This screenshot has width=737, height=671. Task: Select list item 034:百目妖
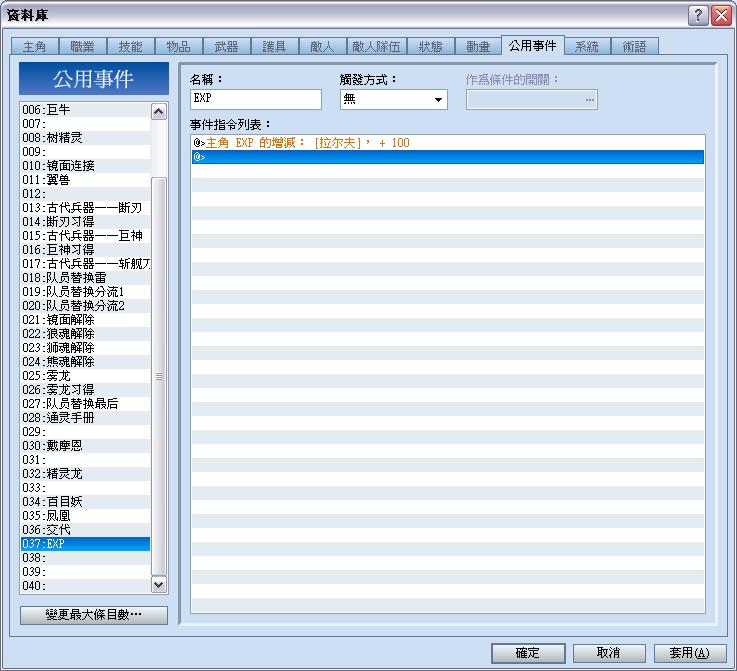pos(86,502)
